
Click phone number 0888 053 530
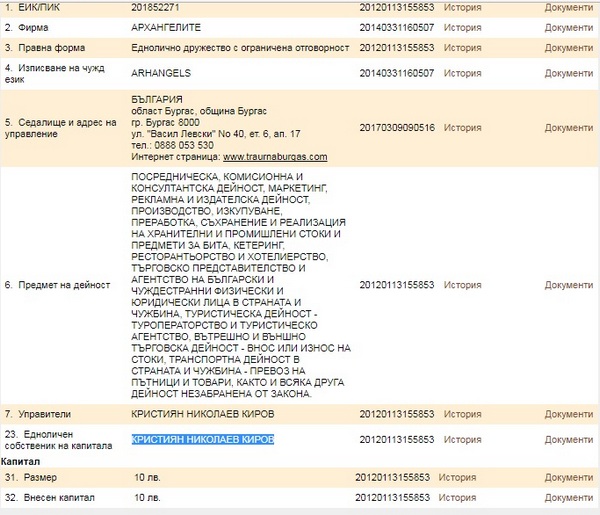coord(184,145)
